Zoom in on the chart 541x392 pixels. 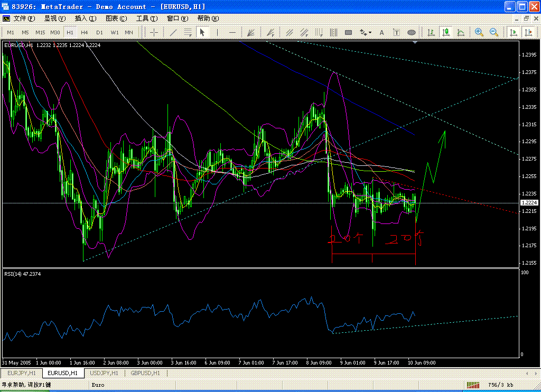pos(479,32)
